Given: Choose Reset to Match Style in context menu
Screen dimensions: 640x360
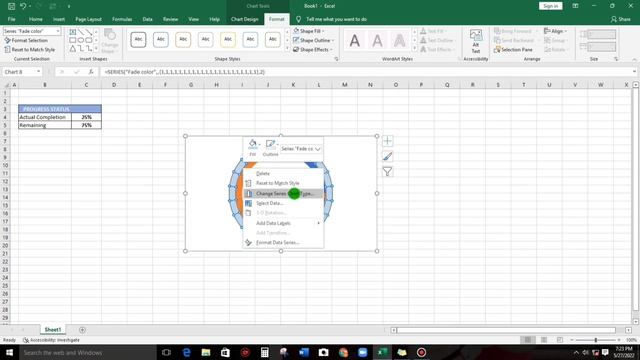Looking at the screenshot, I should (283, 183).
